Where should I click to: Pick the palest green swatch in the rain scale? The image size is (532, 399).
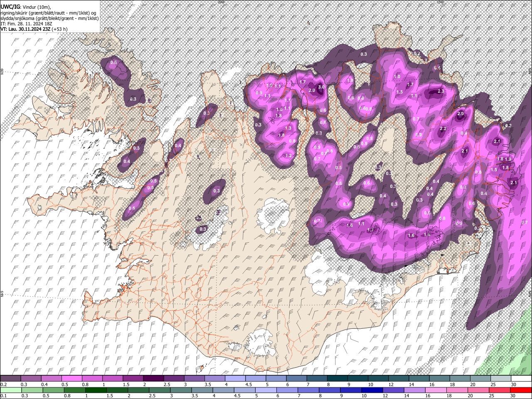click(10, 390)
